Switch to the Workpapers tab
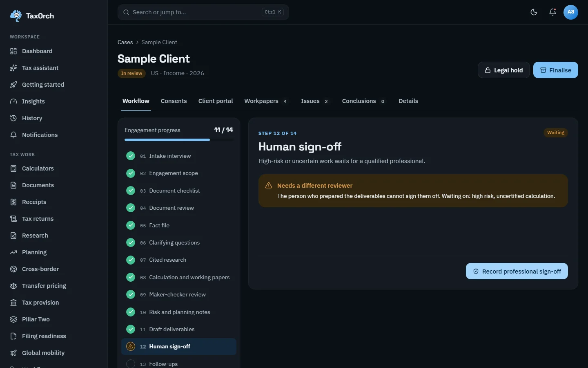The height and width of the screenshot is (368, 588). 266,101
